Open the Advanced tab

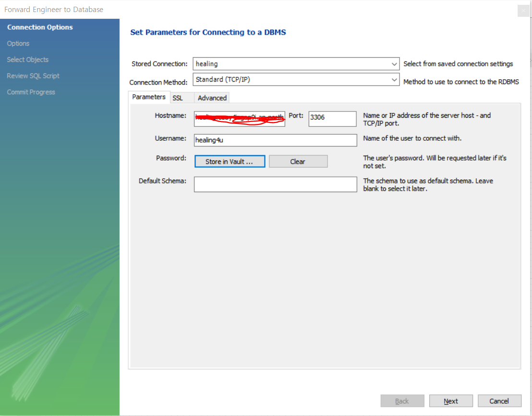(212, 98)
